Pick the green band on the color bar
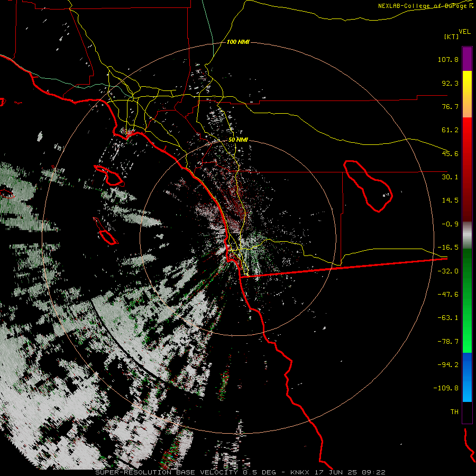Screen dimensions: 476x476 (x=467, y=301)
